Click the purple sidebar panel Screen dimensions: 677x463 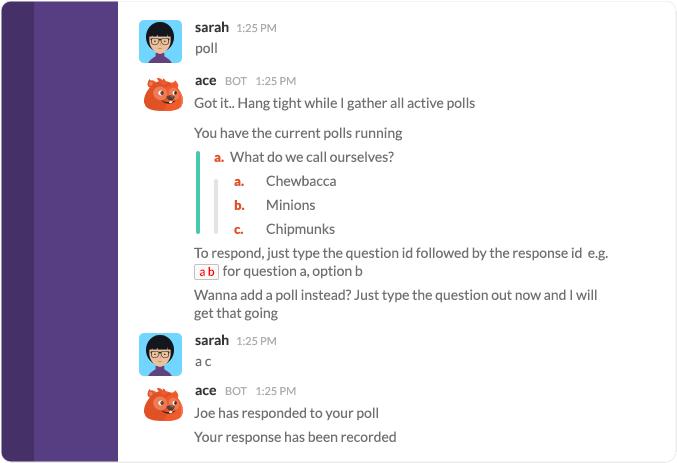60,232
